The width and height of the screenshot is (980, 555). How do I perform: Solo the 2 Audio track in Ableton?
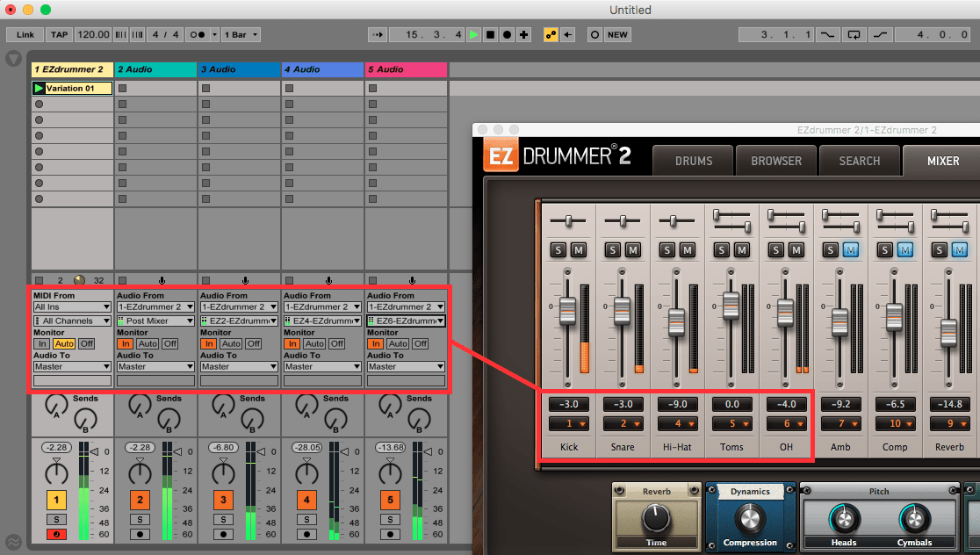click(140, 519)
